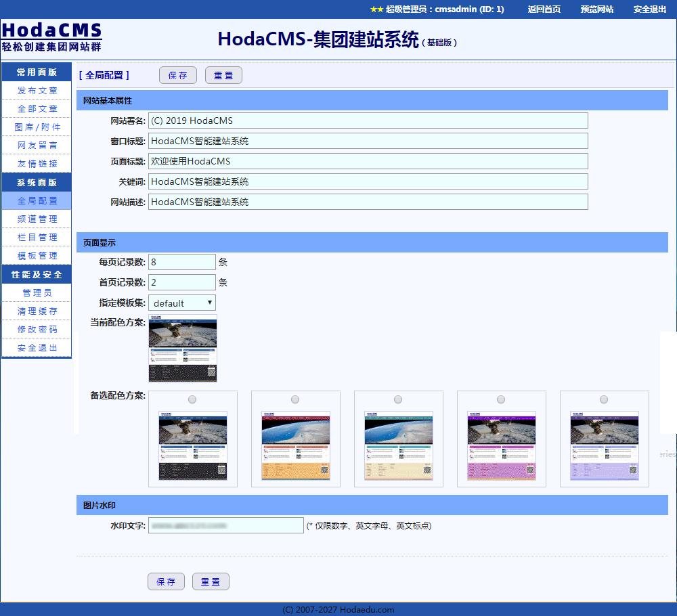Open 频道管理 sidebar item
The image size is (677, 616).
tap(37, 219)
